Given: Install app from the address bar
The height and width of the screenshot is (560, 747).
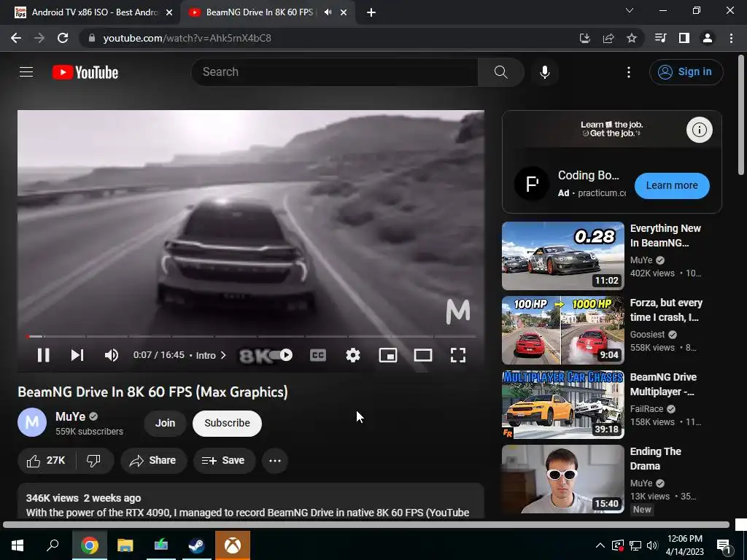Looking at the screenshot, I should click(584, 38).
